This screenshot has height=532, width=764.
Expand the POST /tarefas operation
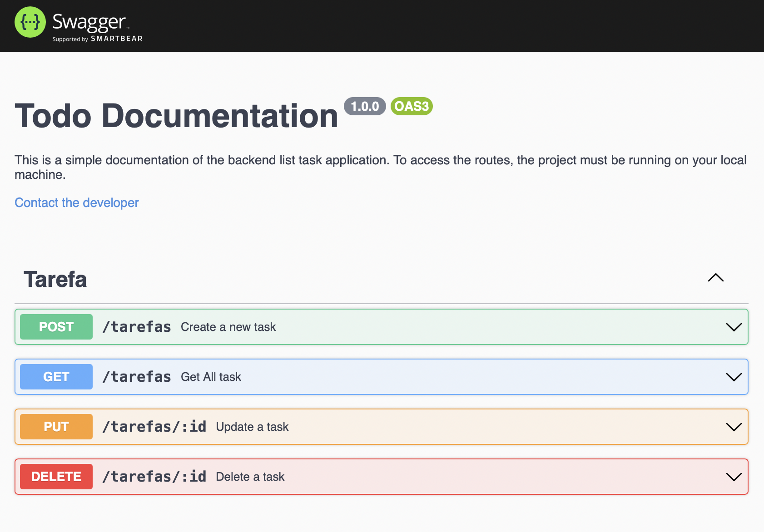(732, 326)
